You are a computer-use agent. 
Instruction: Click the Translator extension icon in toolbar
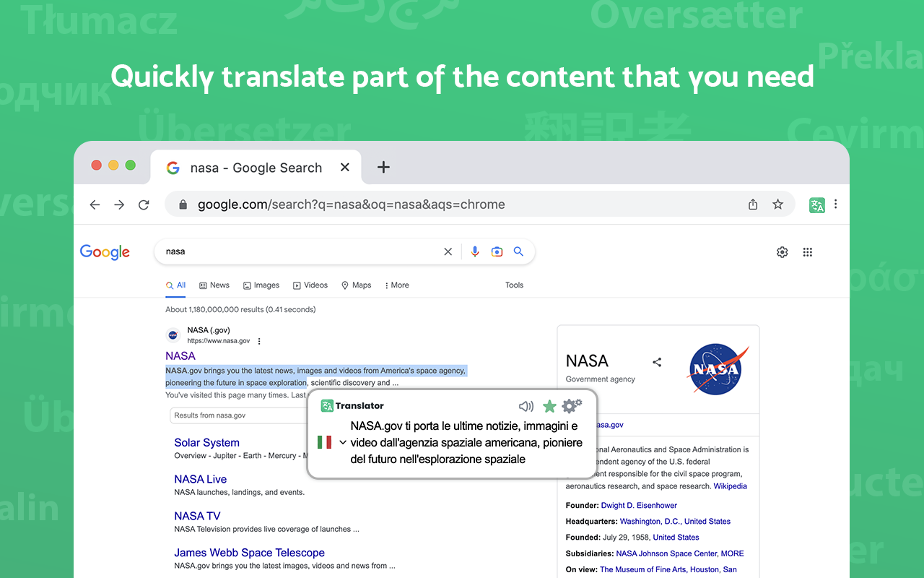click(816, 204)
